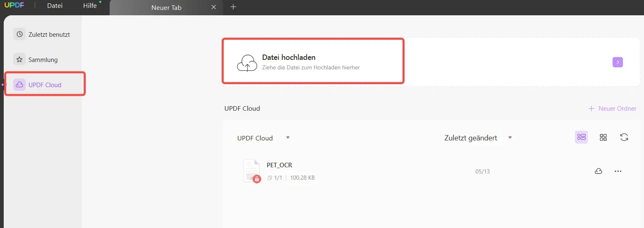Image resolution: width=644 pixels, height=228 pixels.
Task: Click the UPDF logo in title bar
Action: pos(15,5)
